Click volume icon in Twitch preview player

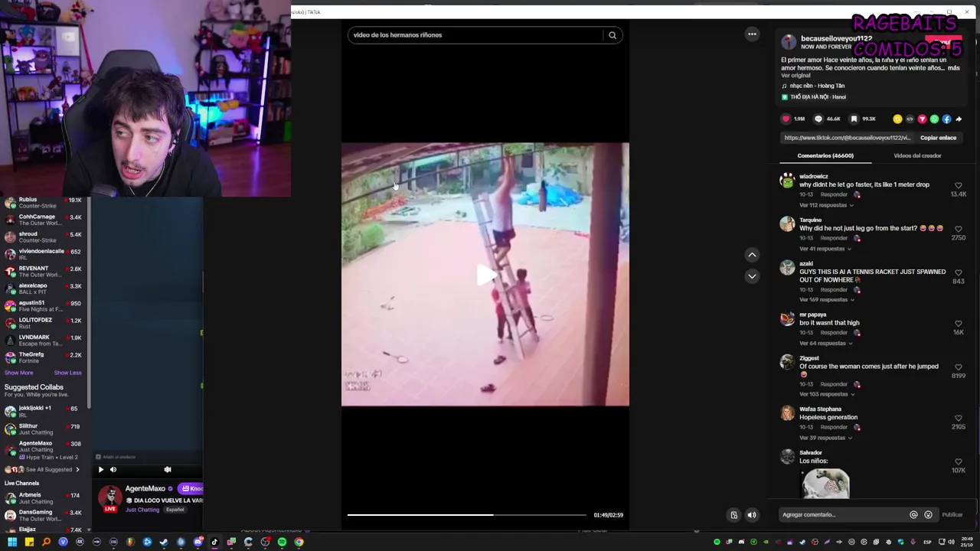(113, 469)
